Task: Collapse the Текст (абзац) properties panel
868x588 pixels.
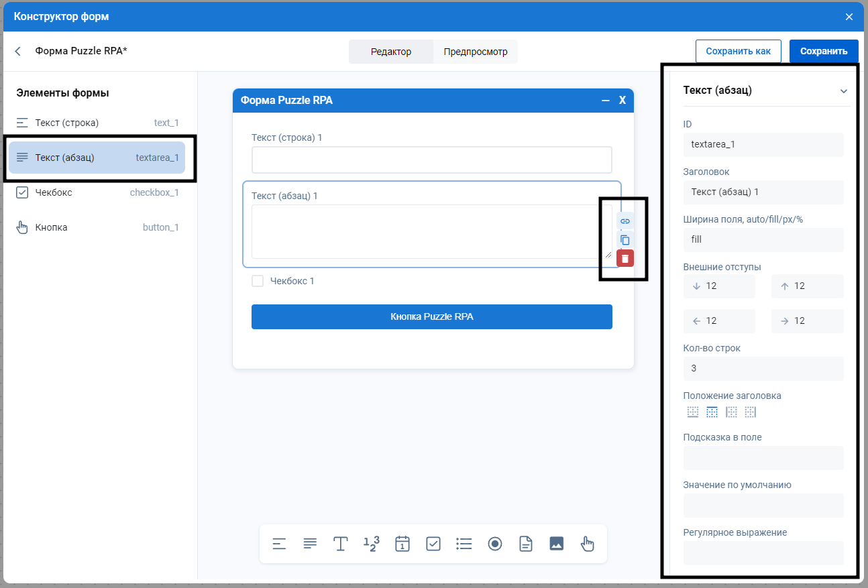Action: click(x=844, y=91)
